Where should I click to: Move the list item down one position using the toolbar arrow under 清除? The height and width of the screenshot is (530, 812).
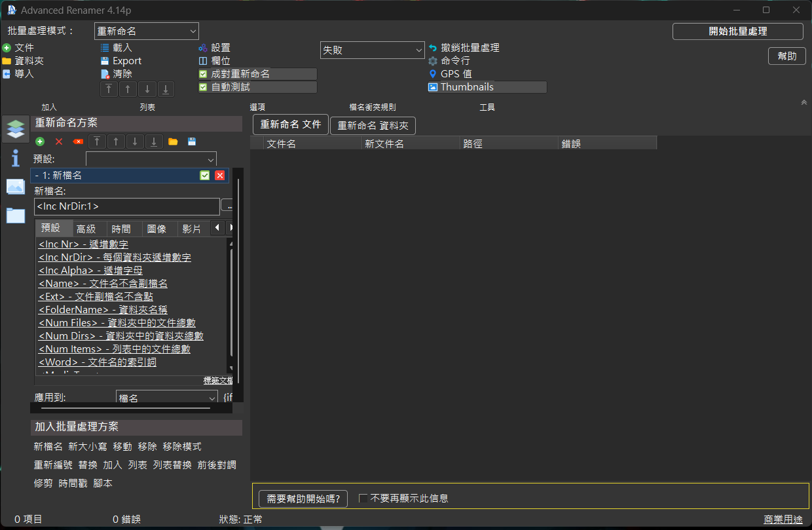click(147, 89)
